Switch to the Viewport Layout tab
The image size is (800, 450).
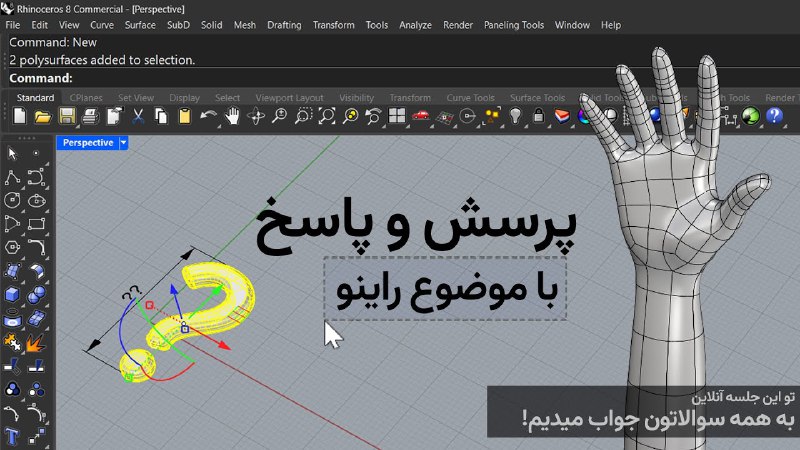click(x=289, y=97)
